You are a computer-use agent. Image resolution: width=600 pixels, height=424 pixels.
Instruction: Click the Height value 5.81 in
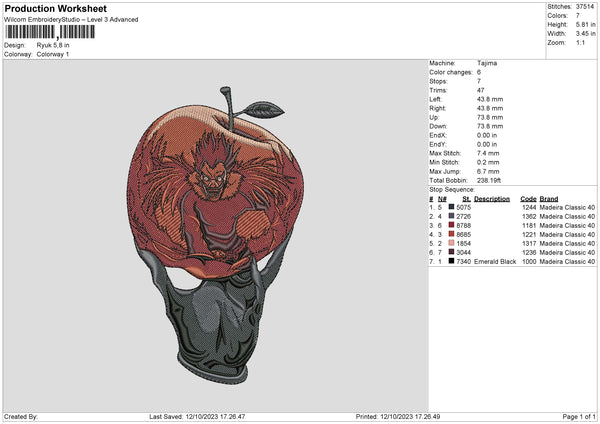585,24
